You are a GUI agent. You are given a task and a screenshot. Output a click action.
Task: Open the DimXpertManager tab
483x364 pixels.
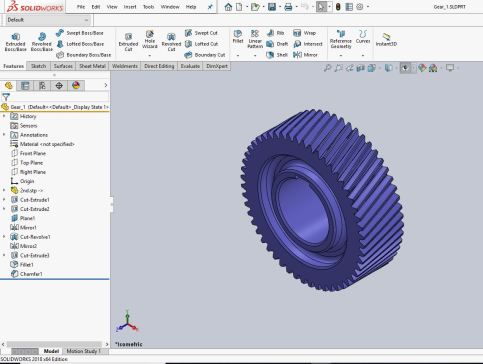tap(59, 86)
